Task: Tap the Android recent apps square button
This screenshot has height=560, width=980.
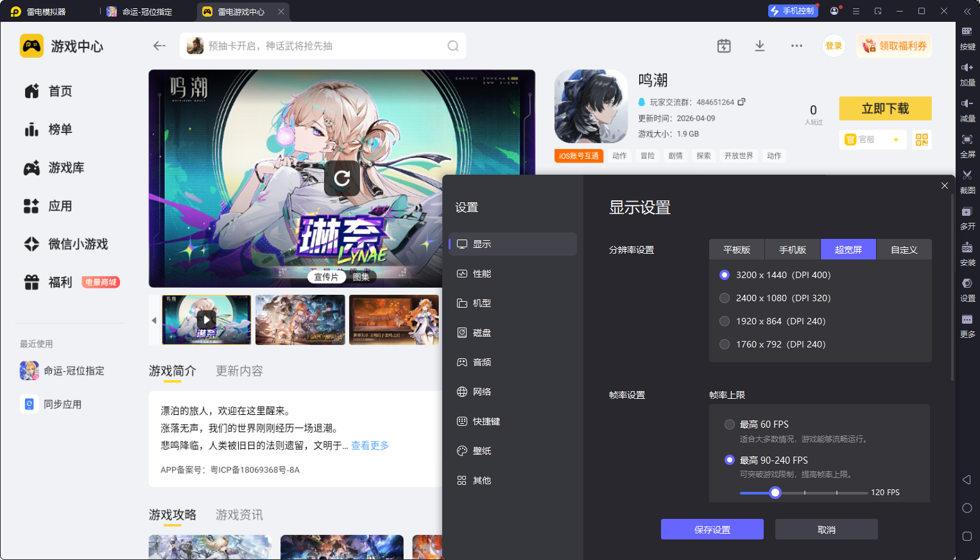Action: coord(967,536)
